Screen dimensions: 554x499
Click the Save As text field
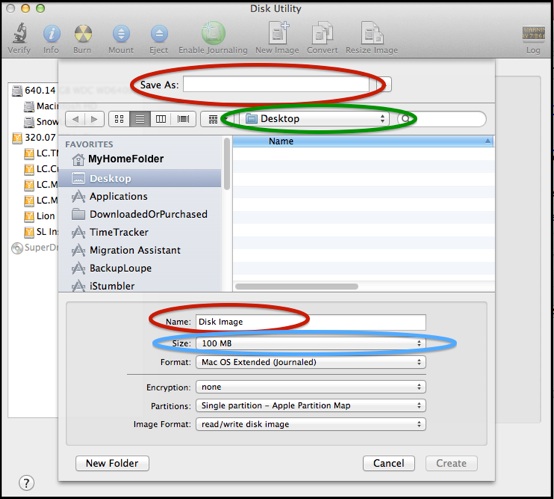coord(276,84)
